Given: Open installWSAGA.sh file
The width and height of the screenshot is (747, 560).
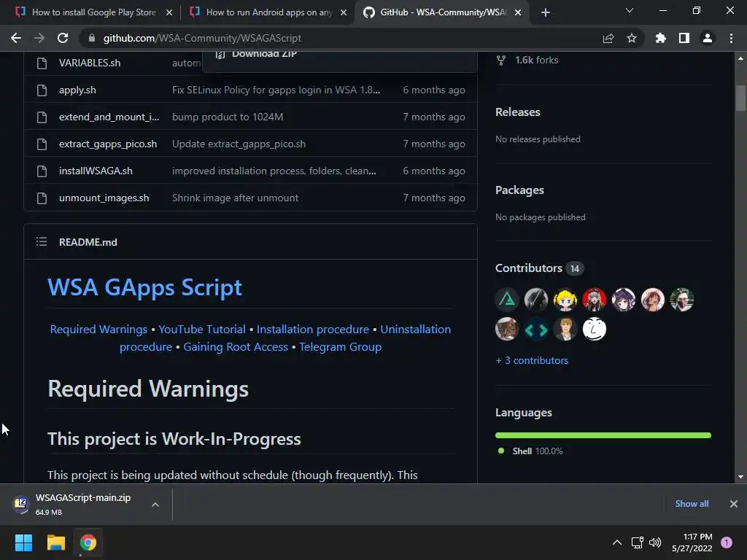Looking at the screenshot, I should [x=96, y=171].
